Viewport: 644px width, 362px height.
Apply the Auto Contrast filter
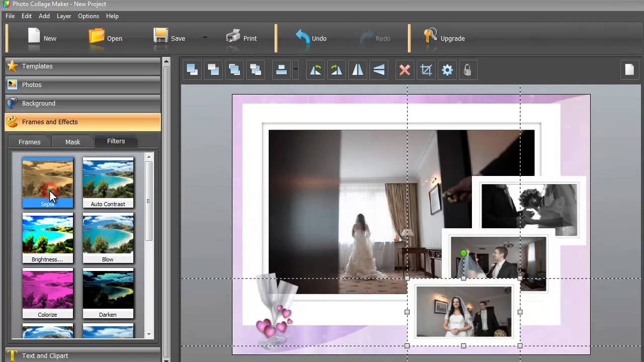point(108,183)
